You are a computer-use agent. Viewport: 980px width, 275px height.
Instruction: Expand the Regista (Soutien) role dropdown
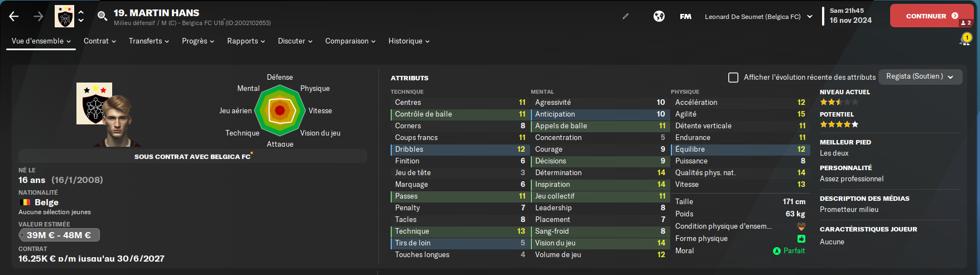[x=920, y=76]
